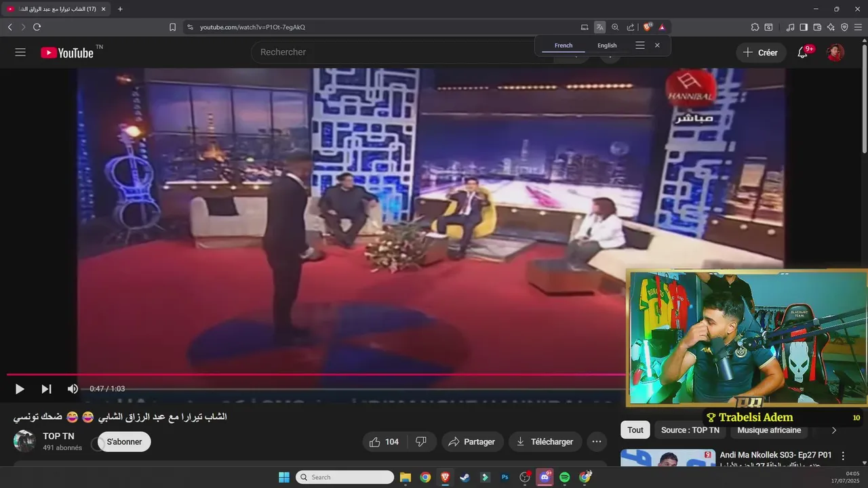Open Photoshop from the taskbar
This screenshot has height=488, width=868.
tap(505, 477)
